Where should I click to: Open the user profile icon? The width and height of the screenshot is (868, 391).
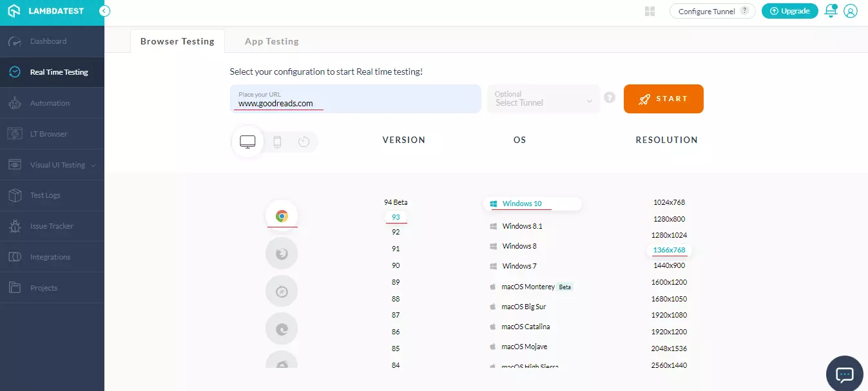(x=851, y=11)
